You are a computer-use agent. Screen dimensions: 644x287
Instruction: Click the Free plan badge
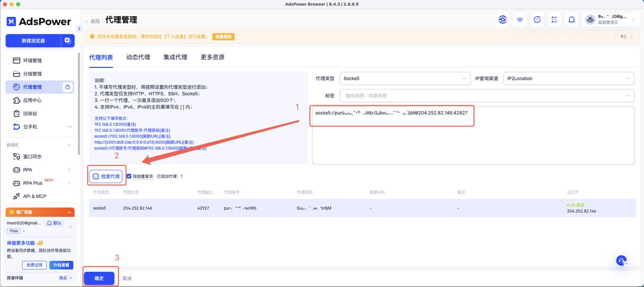[14, 231]
